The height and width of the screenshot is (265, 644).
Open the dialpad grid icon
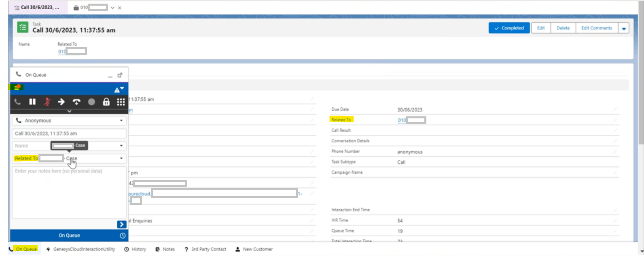point(121,102)
